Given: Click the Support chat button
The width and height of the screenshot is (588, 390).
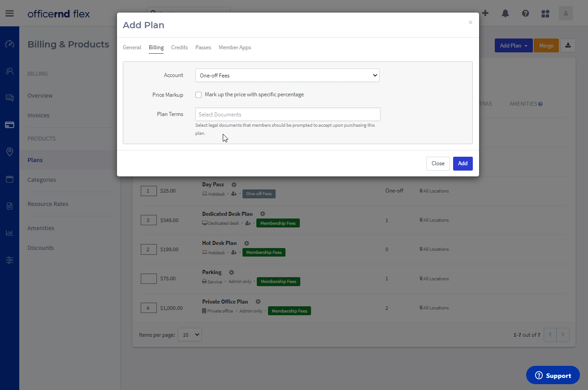Looking at the screenshot, I should (553, 376).
